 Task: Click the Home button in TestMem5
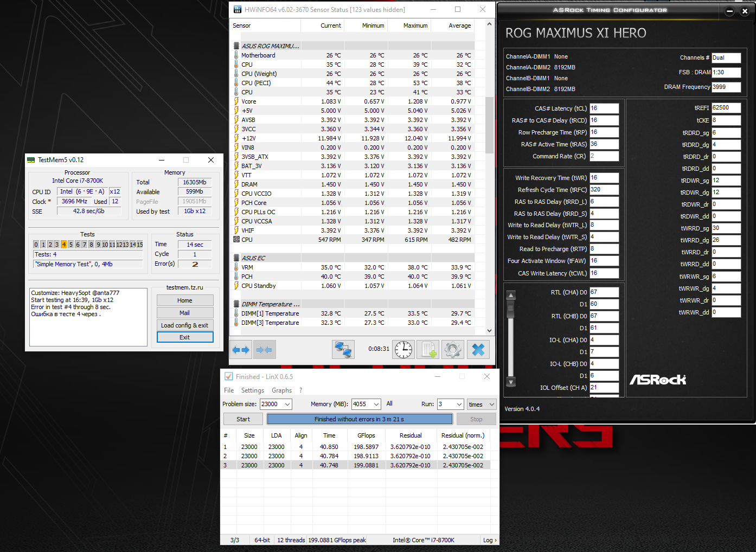click(185, 300)
